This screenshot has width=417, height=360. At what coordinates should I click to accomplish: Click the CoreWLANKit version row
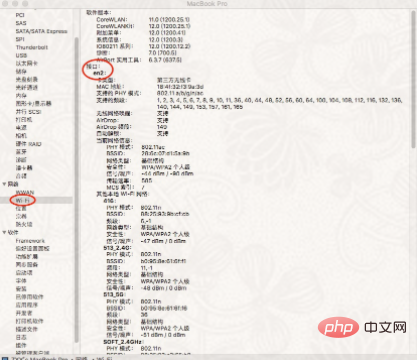pyautogui.click(x=143, y=26)
